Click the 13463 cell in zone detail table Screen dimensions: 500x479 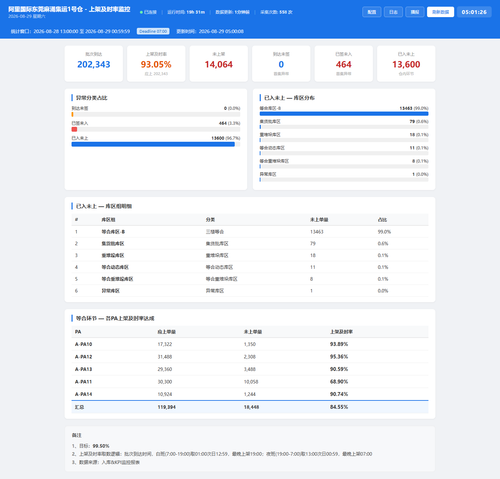coord(317,232)
